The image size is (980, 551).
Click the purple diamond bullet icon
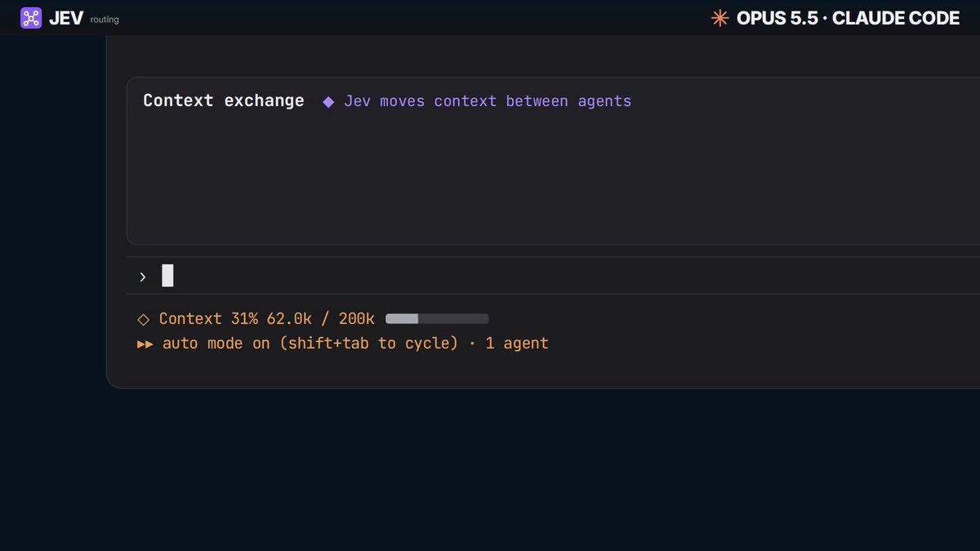[328, 102]
